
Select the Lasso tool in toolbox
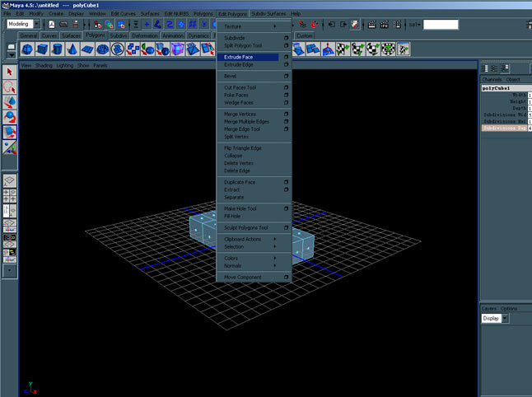tap(10, 87)
